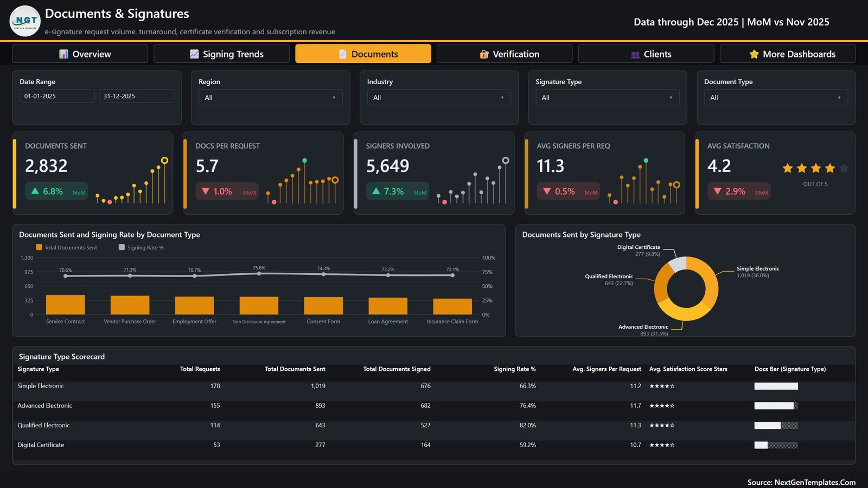Screen dimensions: 868x488
Task: Open More Dashboards tab
Action: [x=788, y=54]
